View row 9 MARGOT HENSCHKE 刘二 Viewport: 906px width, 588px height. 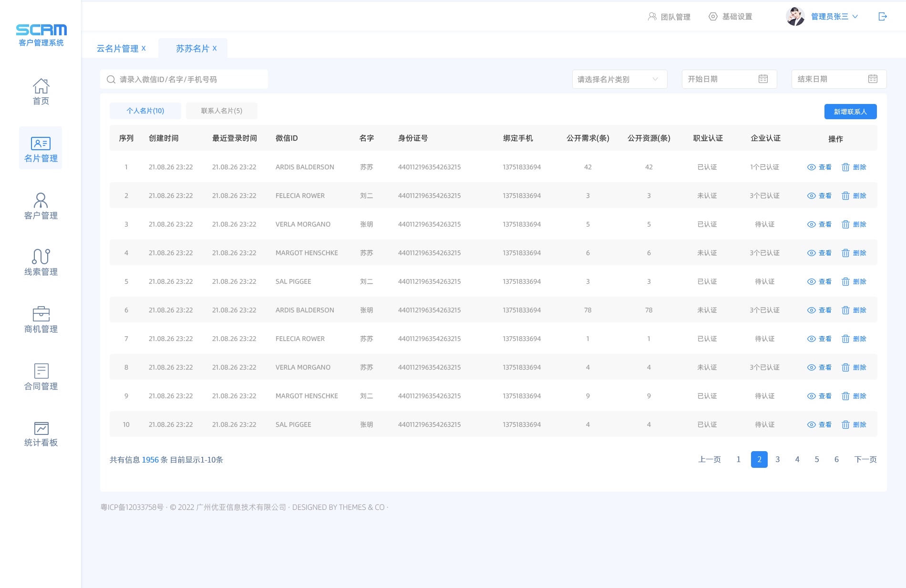click(819, 396)
